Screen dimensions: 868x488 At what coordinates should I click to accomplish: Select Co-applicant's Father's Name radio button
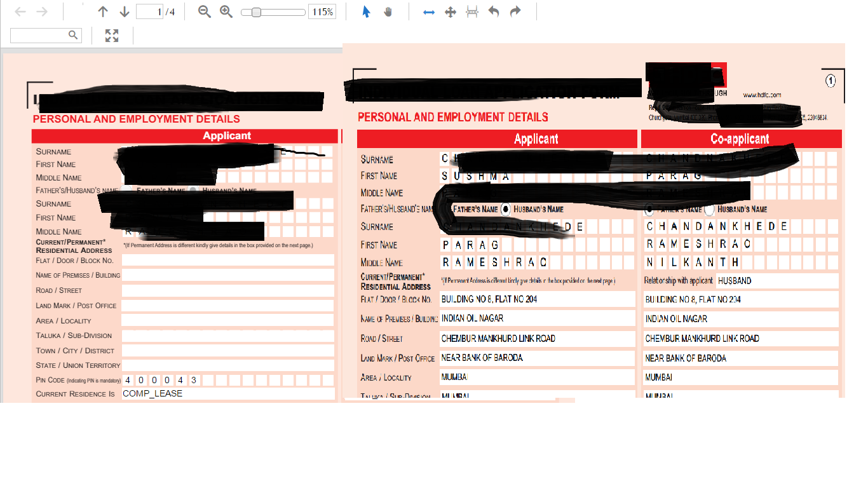click(x=649, y=209)
